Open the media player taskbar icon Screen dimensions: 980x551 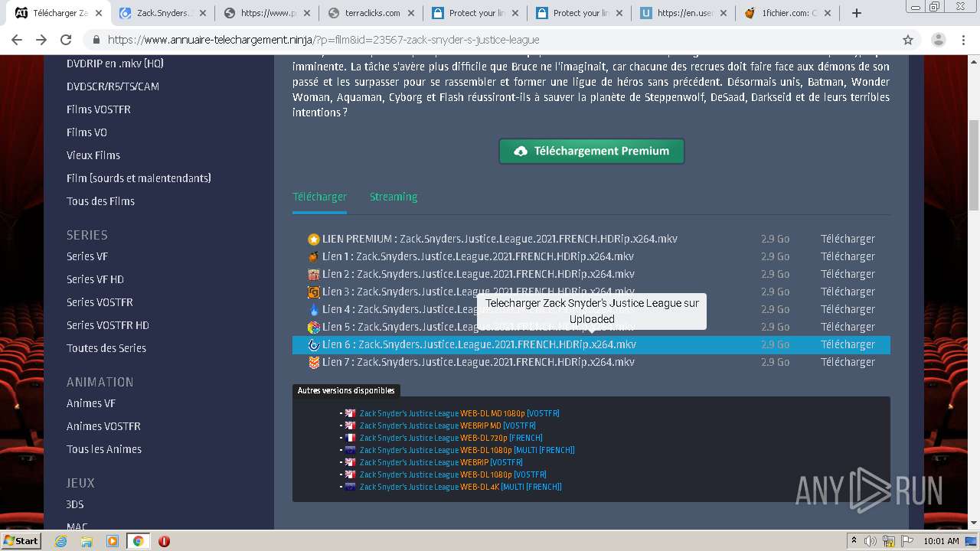[113, 541]
